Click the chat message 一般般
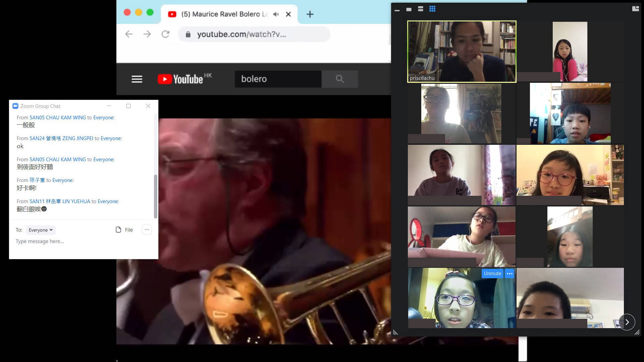This screenshot has height=362, width=644. pyautogui.click(x=26, y=125)
